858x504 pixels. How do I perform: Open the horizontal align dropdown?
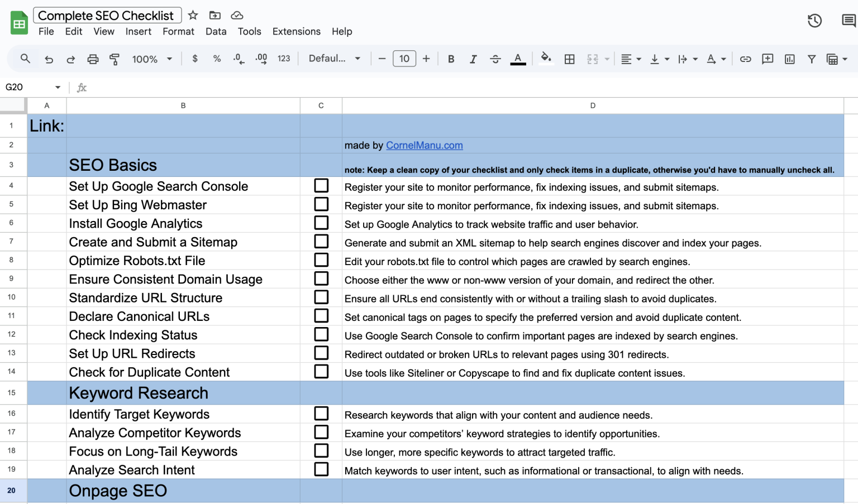coord(631,59)
